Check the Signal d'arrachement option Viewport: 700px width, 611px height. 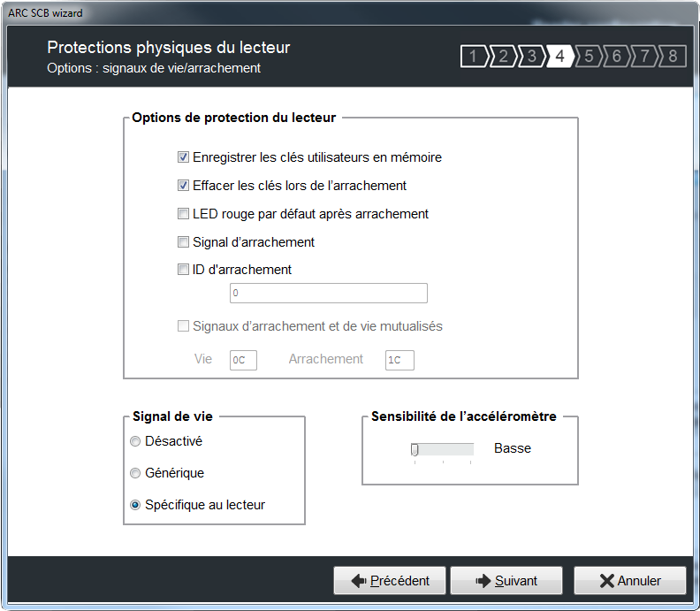pos(184,242)
